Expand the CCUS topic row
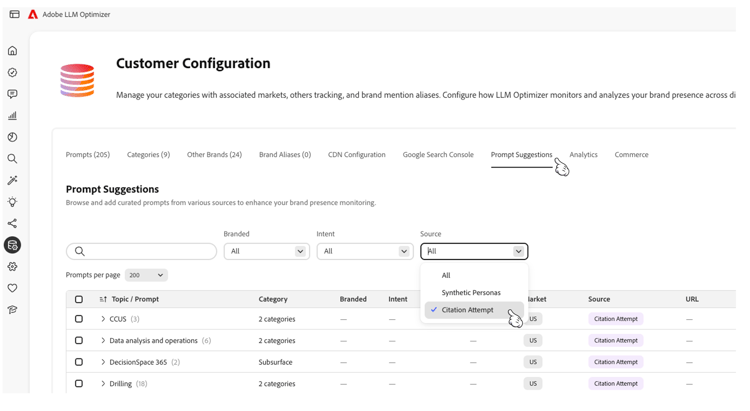This screenshot has width=750, height=411. pyautogui.click(x=103, y=319)
